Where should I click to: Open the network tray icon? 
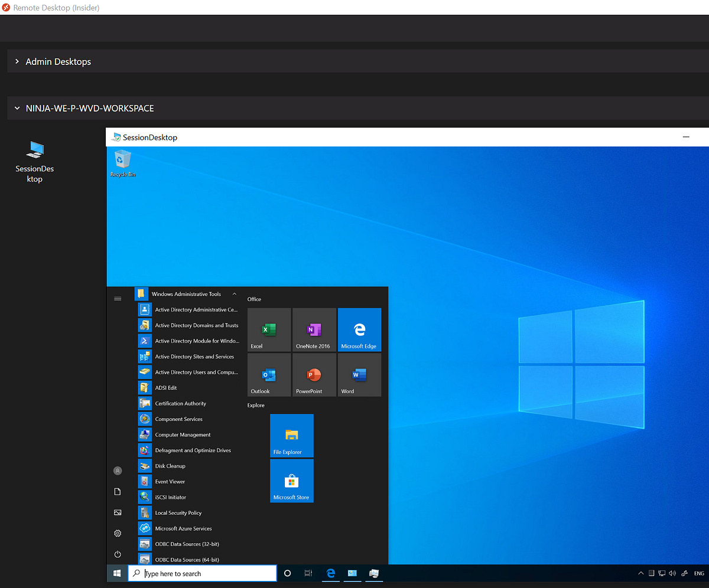(662, 573)
